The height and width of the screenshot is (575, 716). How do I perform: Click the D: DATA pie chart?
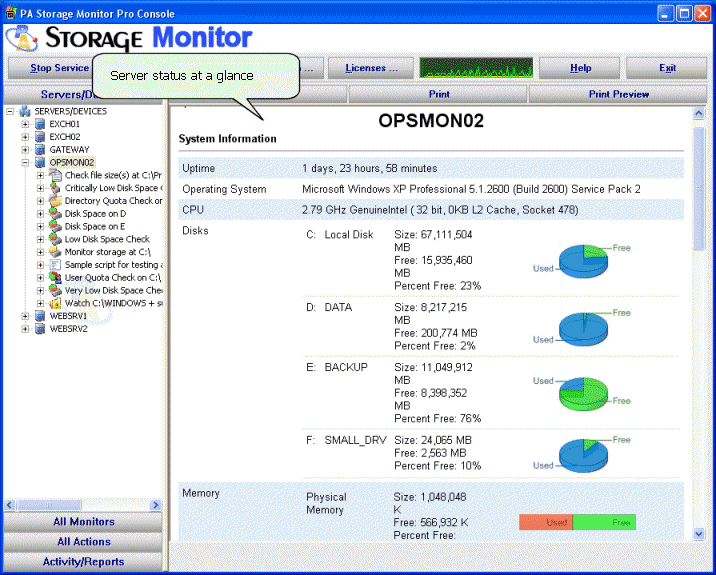(x=583, y=329)
